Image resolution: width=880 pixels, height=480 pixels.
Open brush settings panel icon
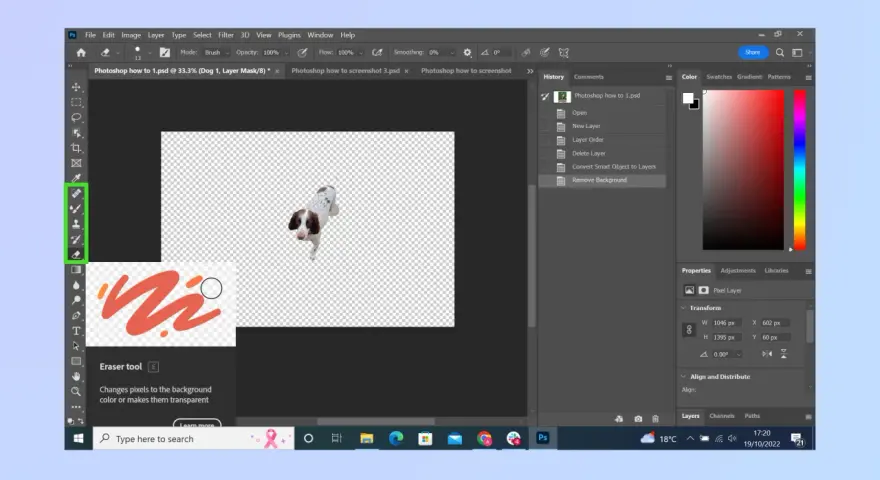[164, 52]
